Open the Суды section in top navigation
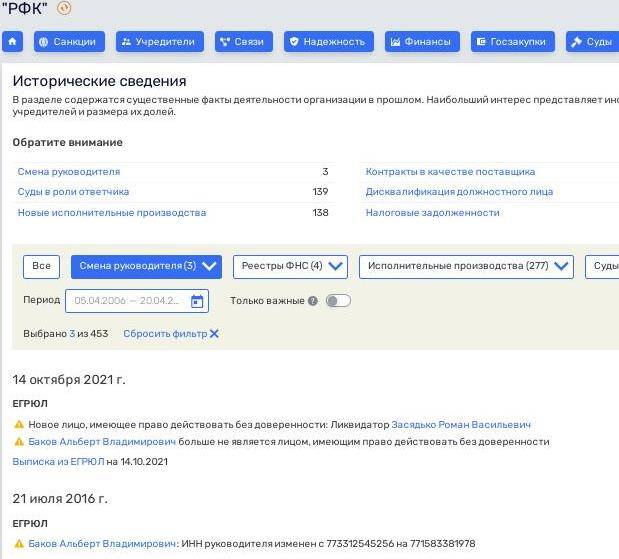 [x=593, y=41]
